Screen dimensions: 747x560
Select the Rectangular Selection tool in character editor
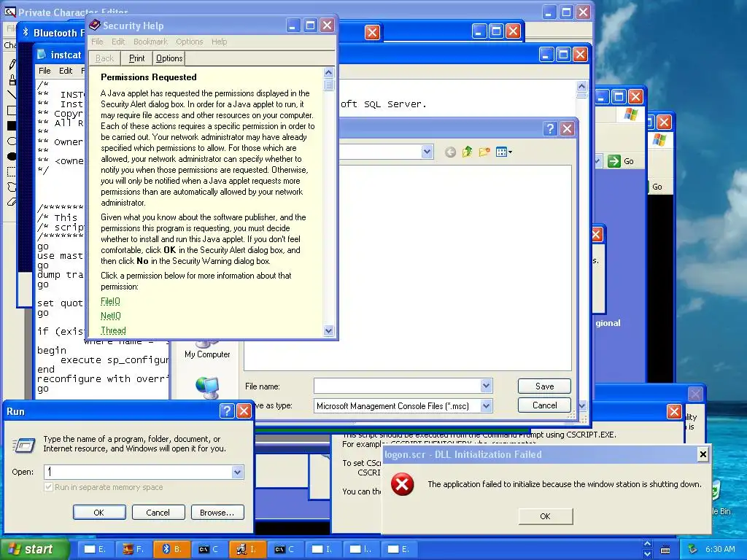(x=12, y=172)
